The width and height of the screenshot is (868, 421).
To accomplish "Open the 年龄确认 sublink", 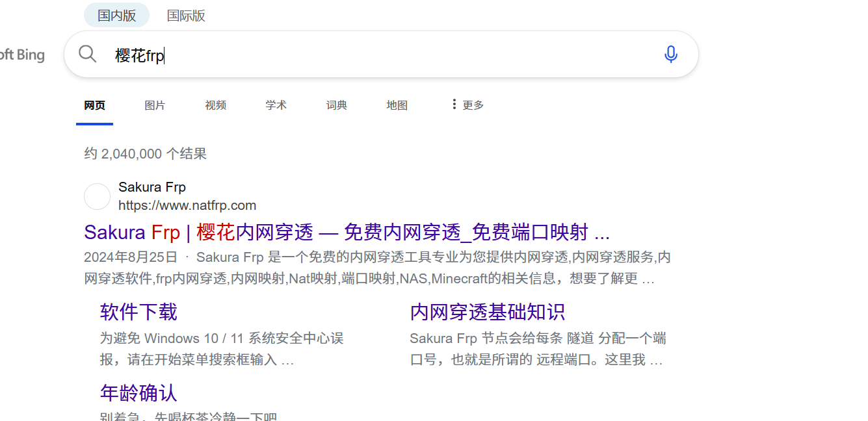I will 138,392.
